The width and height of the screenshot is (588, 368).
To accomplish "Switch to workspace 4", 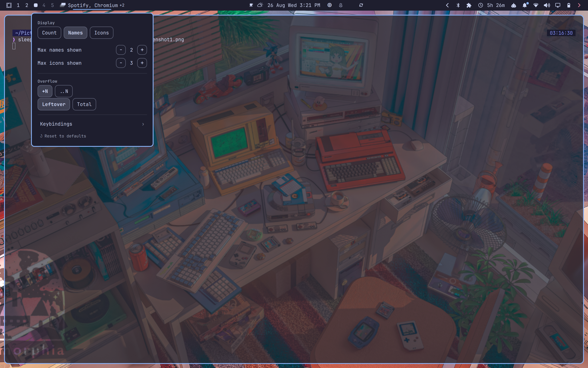I will [x=44, y=5].
